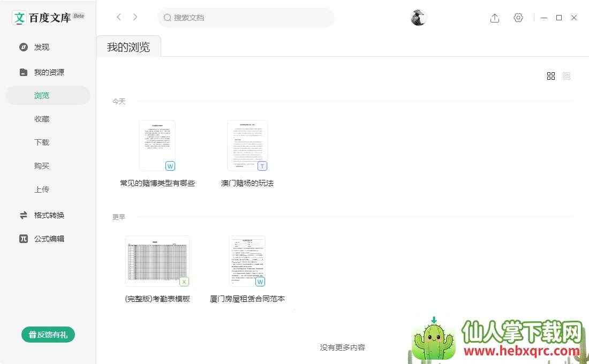The width and height of the screenshot is (589, 364).
Task: Select 下载 in the sidebar
Action: tap(42, 142)
